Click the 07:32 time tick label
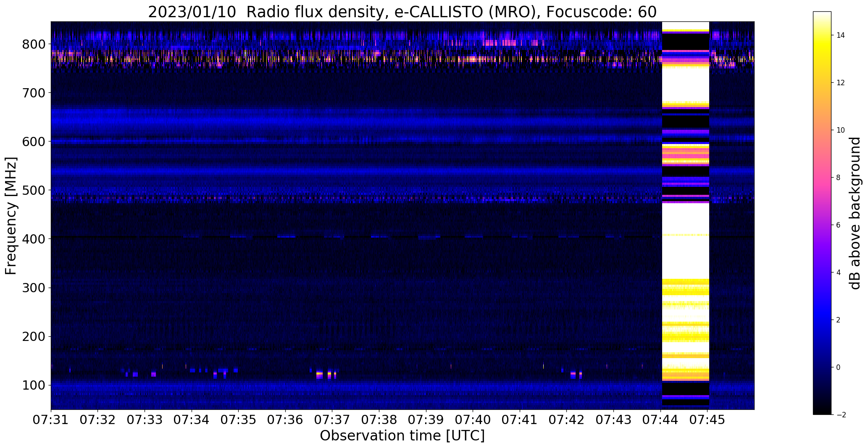 pyautogui.click(x=98, y=419)
